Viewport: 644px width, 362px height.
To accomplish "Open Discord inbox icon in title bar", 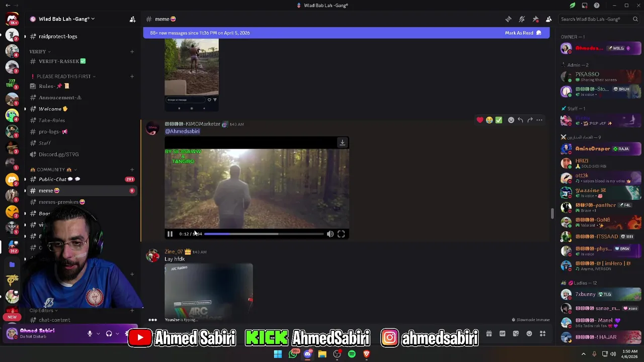I will [585, 6].
